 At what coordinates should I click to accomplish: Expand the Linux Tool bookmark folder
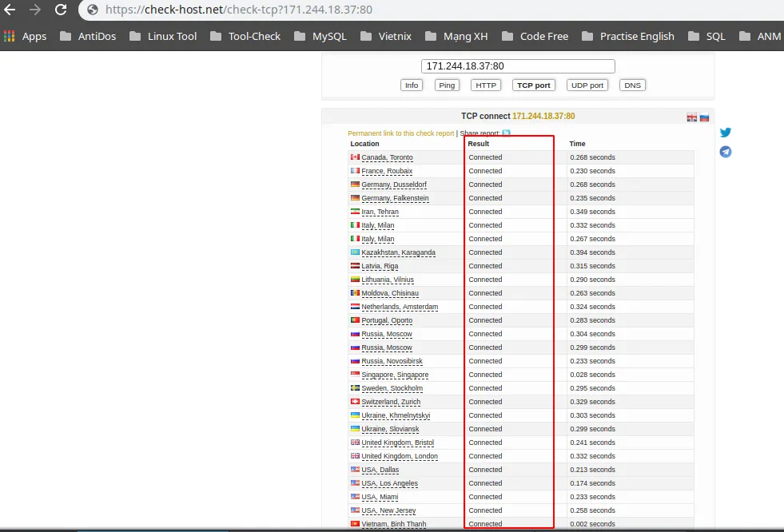point(163,36)
